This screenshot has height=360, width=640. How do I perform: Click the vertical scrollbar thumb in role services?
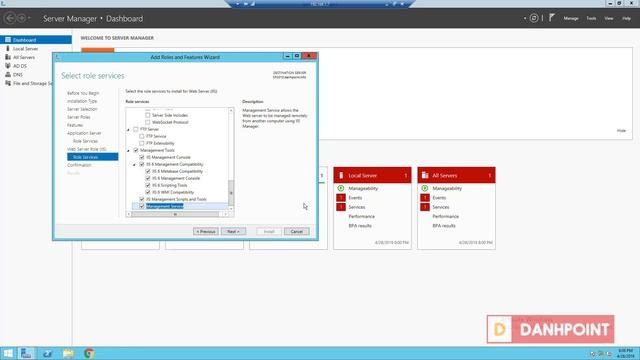(231, 193)
